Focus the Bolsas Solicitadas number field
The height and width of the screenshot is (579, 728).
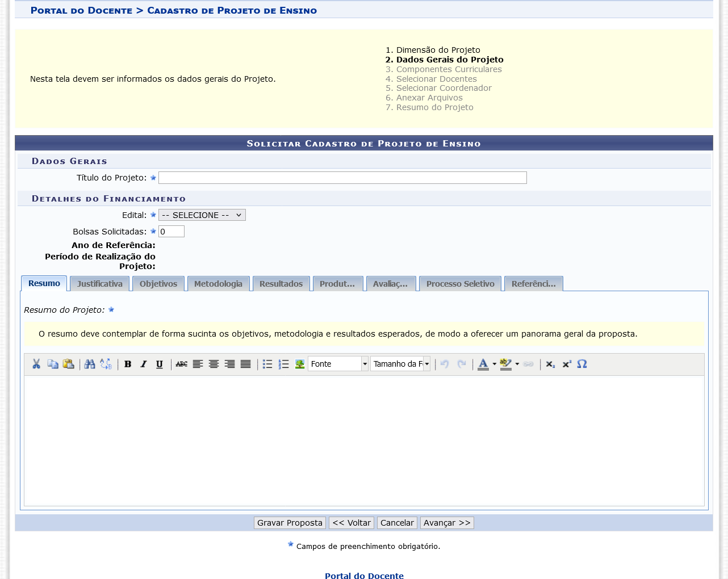pos(171,232)
